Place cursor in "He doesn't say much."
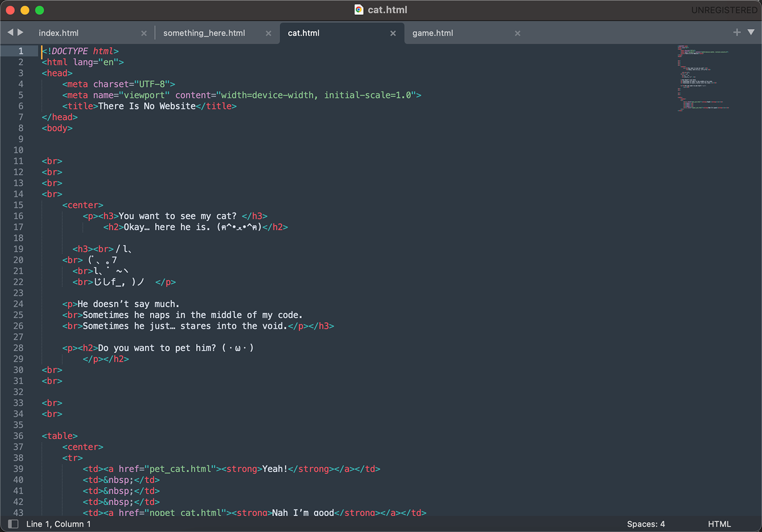The width and height of the screenshot is (762, 532). click(128, 304)
